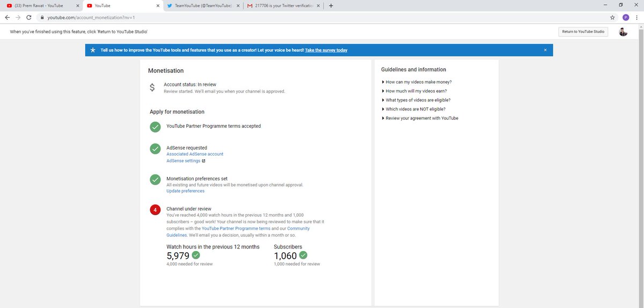Click Return to YouTube Studio button

tap(583, 32)
